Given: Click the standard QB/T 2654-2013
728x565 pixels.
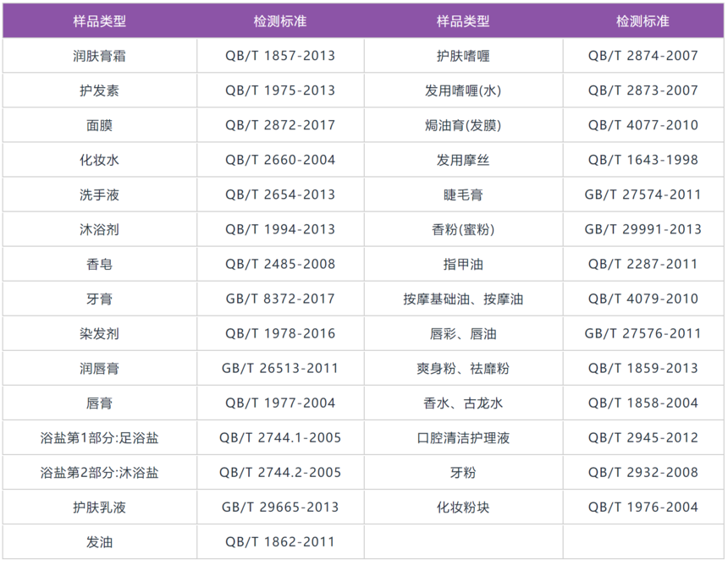Looking at the screenshot, I should (x=280, y=195).
